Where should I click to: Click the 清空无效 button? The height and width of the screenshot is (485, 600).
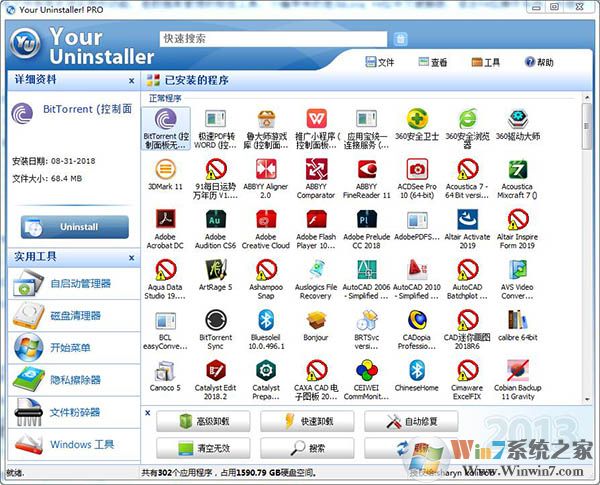pyautogui.click(x=203, y=448)
